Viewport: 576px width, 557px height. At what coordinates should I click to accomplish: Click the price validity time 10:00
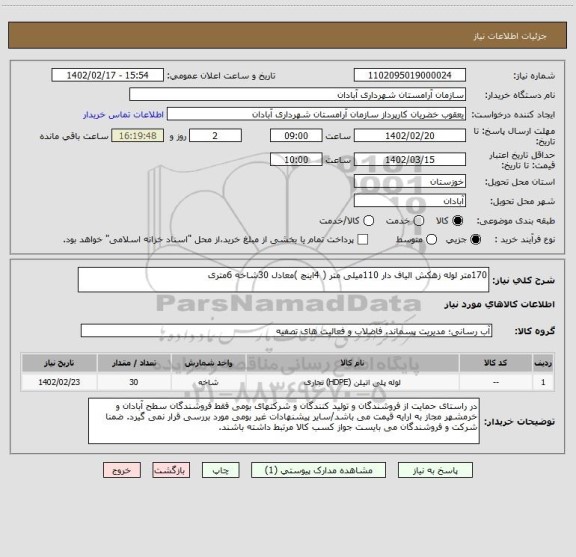click(296, 159)
